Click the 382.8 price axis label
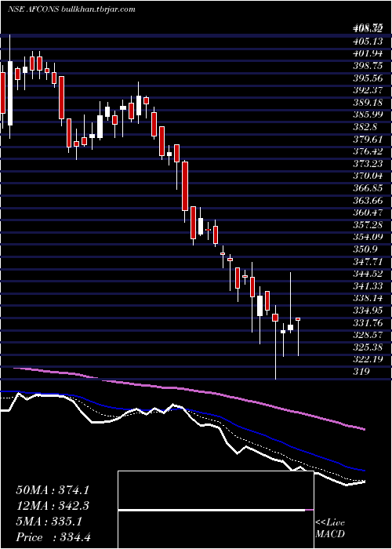 (x=365, y=127)
